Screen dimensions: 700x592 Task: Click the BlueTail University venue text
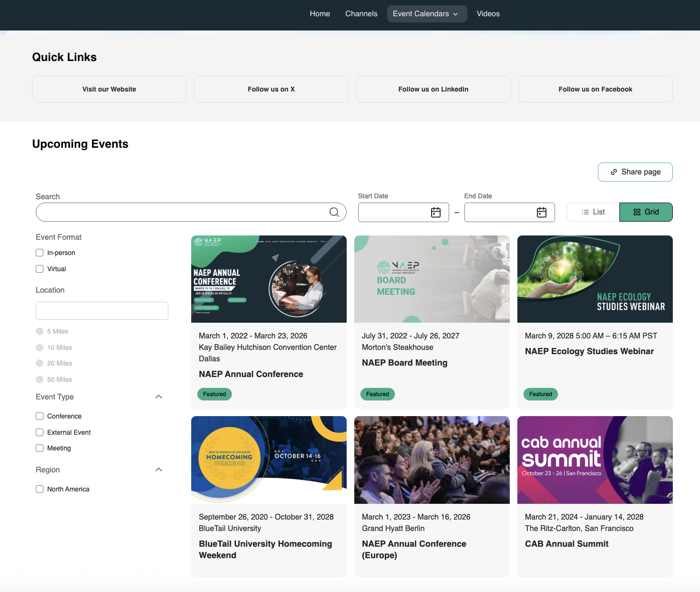[230, 529]
